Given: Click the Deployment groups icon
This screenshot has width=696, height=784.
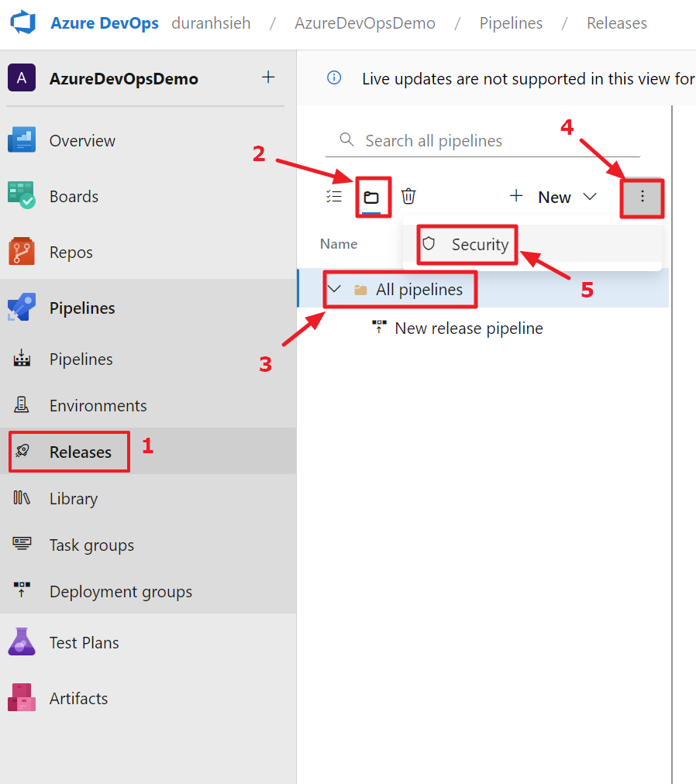Looking at the screenshot, I should click(x=22, y=590).
